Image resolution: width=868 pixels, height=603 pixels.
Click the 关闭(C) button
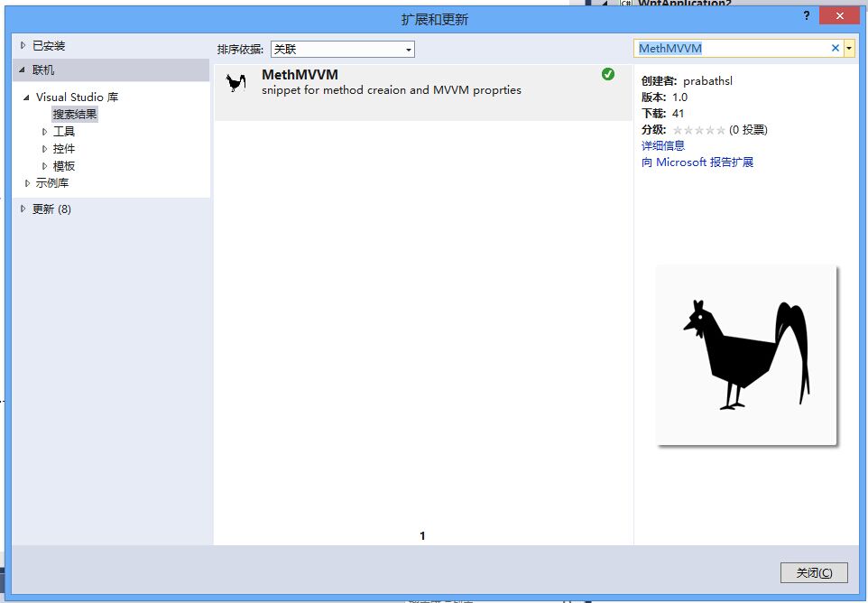(x=814, y=572)
